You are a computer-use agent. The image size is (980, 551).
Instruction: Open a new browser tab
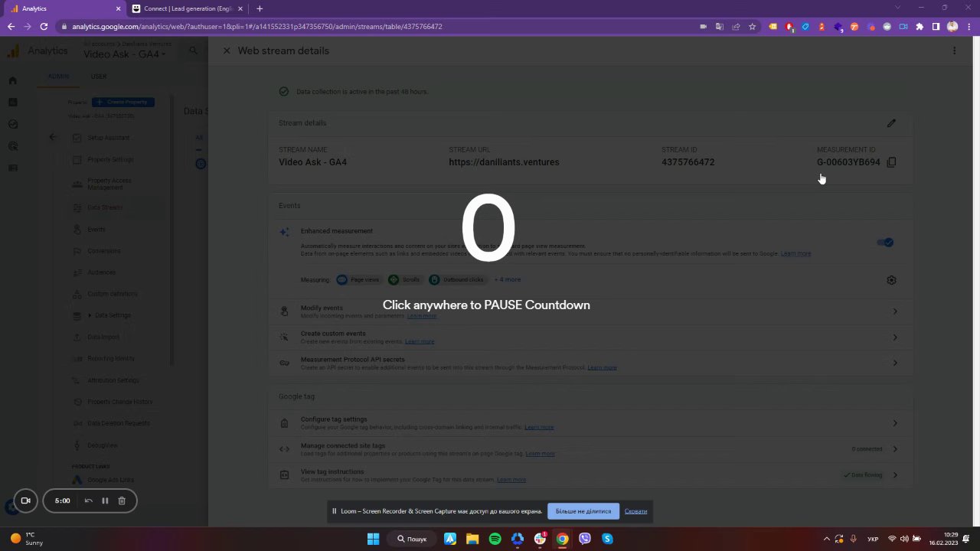(x=260, y=8)
